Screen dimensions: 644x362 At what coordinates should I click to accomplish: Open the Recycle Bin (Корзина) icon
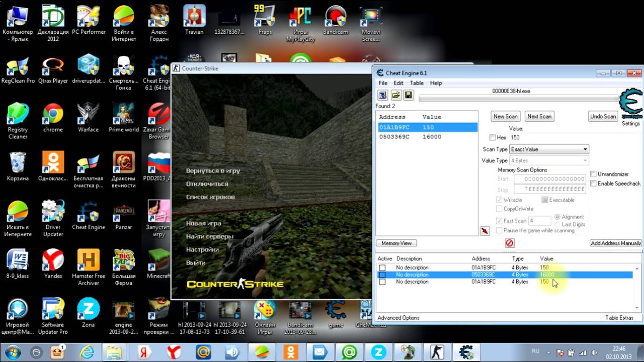pyautogui.click(x=18, y=166)
